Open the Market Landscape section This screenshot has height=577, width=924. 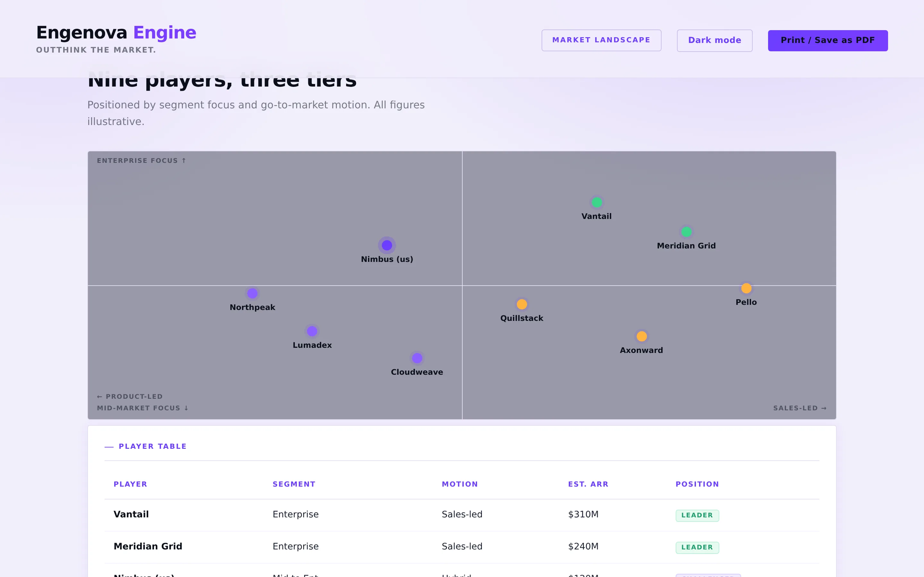point(601,40)
